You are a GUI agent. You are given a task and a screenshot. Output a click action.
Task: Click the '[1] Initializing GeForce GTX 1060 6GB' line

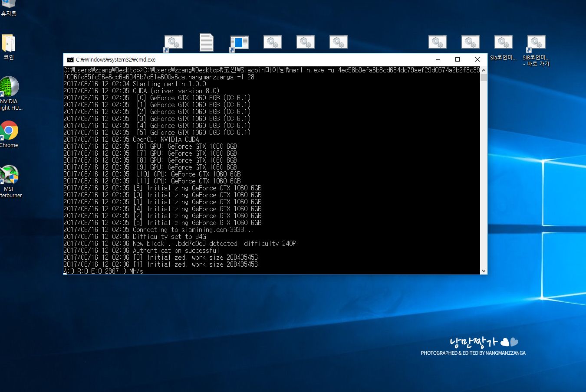tap(162, 202)
